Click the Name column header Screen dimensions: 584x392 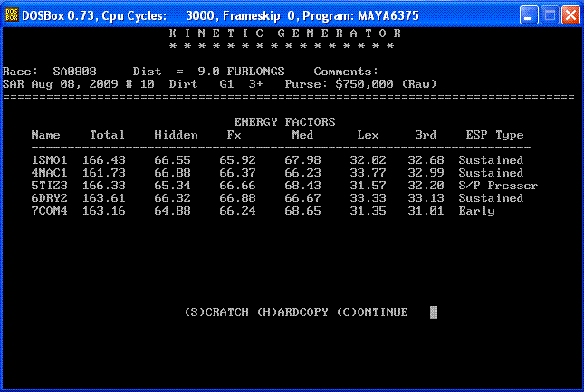[x=45, y=134]
